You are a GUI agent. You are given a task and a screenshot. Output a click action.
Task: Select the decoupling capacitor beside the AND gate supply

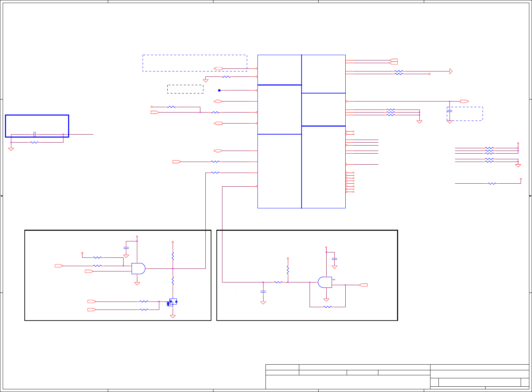tap(126, 248)
